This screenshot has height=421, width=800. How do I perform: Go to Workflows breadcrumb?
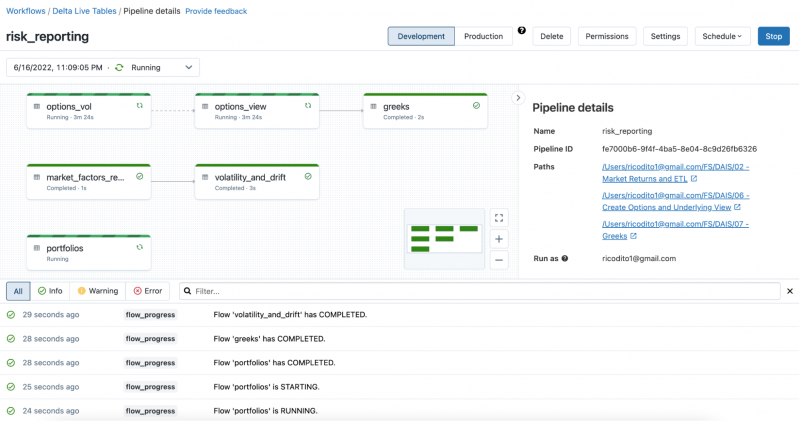[26, 11]
